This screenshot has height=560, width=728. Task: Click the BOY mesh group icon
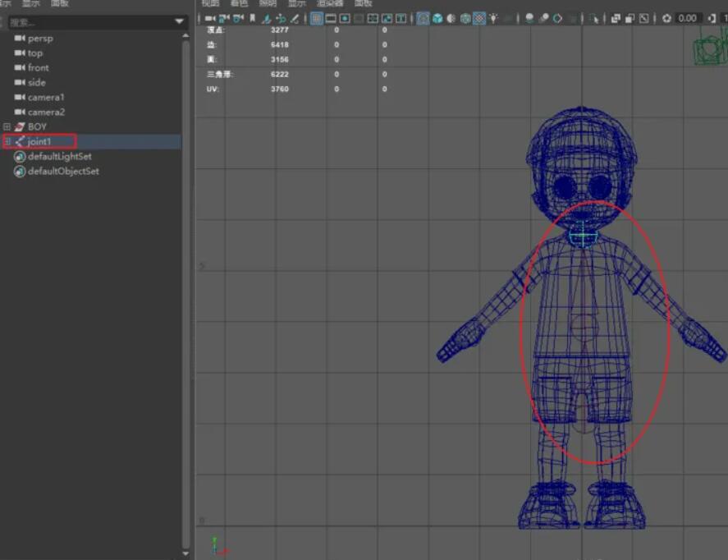coord(20,127)
